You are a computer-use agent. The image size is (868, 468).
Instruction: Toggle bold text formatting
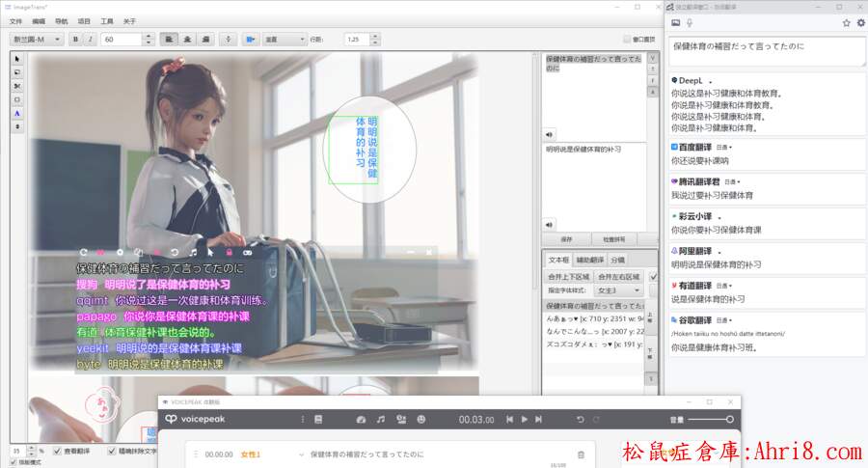coord(75,40)
